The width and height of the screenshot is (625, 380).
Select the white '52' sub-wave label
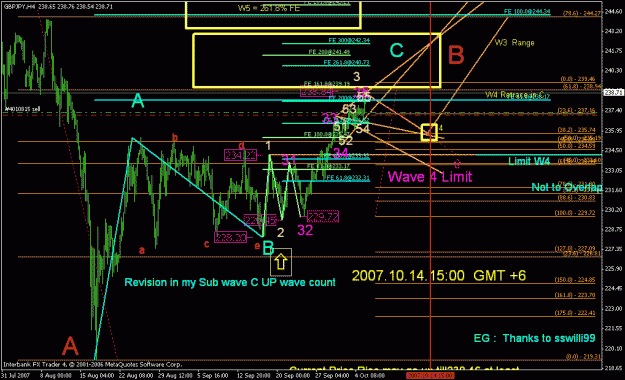pos(346,140)
